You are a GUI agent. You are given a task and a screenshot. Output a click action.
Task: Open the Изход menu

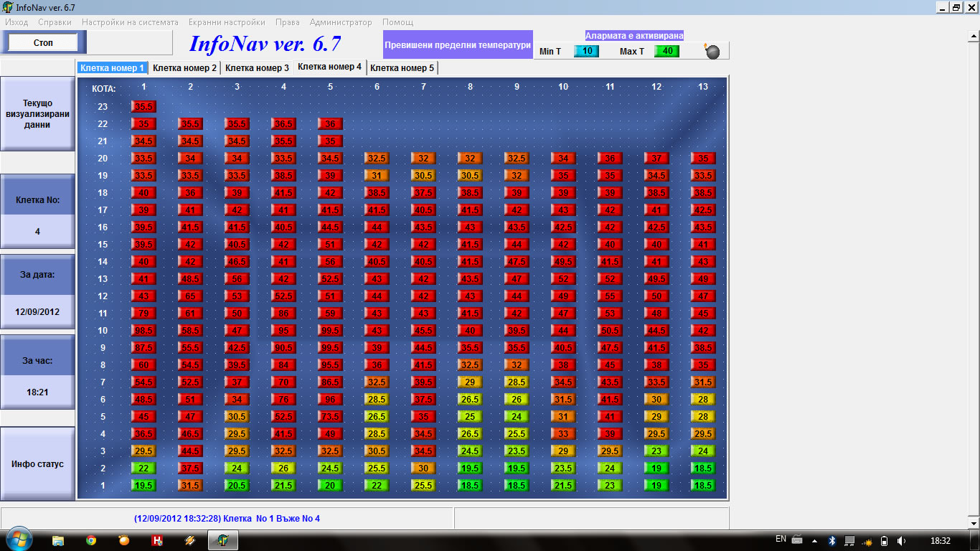17,22
